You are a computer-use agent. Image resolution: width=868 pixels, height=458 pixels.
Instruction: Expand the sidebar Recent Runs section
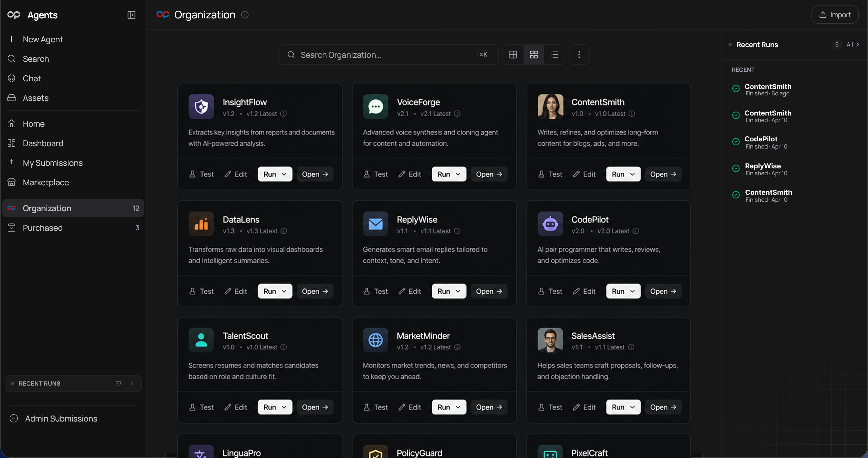[x=73, y=384]
